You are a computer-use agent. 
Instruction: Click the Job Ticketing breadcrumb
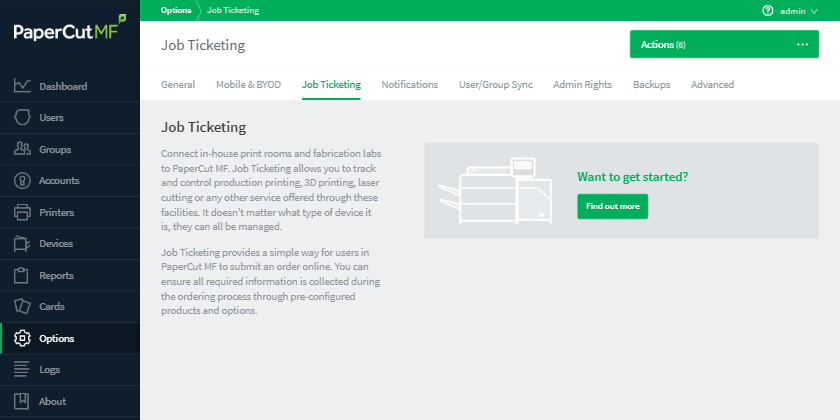(x=233, y=10)
